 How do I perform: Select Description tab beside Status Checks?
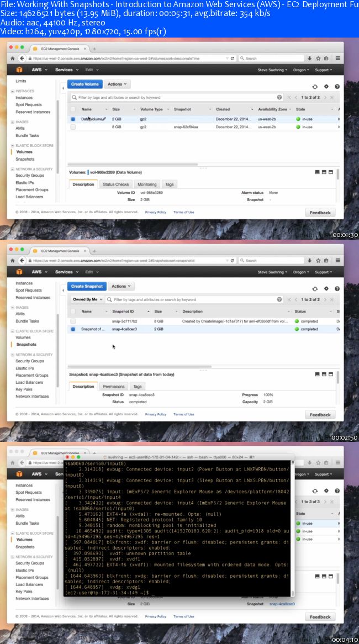click(83, 184)
